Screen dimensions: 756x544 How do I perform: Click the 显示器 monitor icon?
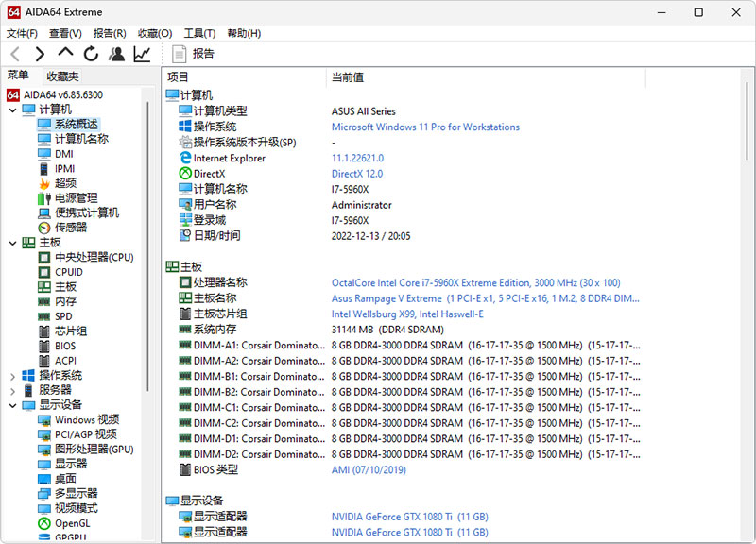[x=43, y=465]
